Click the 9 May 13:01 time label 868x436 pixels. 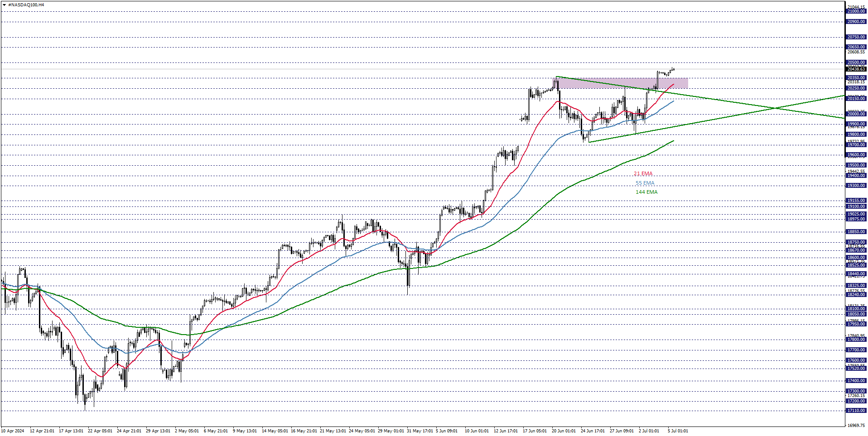coord(245,431)
